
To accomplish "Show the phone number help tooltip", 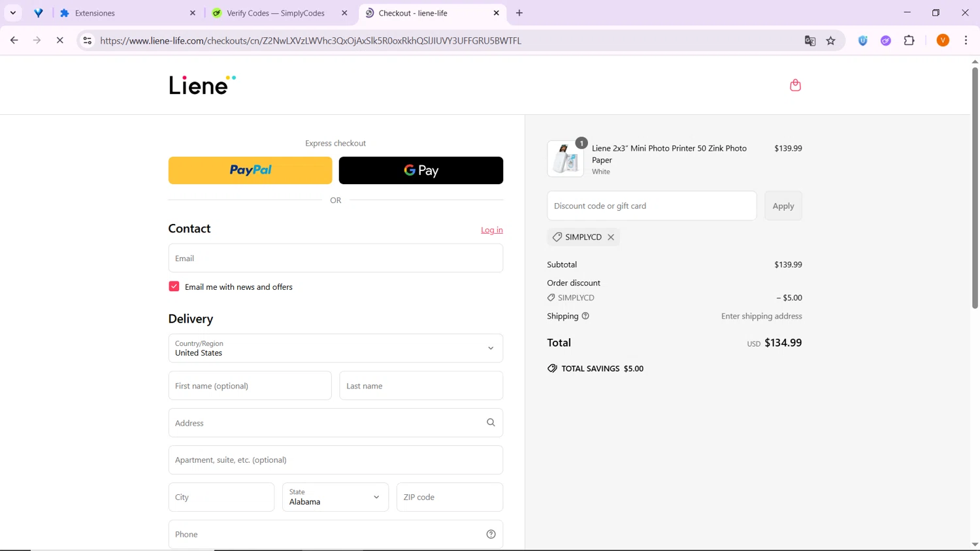I will (x=491, y=534).
